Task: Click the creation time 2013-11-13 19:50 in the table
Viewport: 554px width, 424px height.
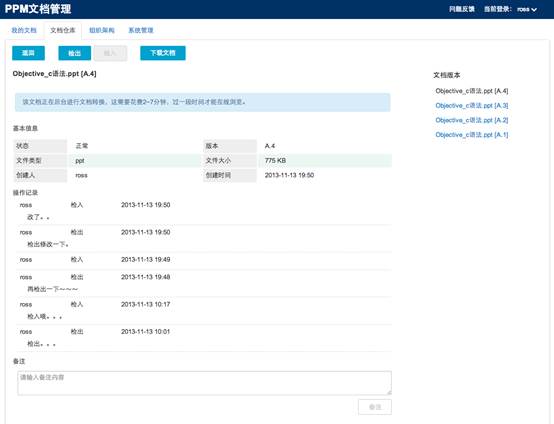Action: (x=289, y=175)
